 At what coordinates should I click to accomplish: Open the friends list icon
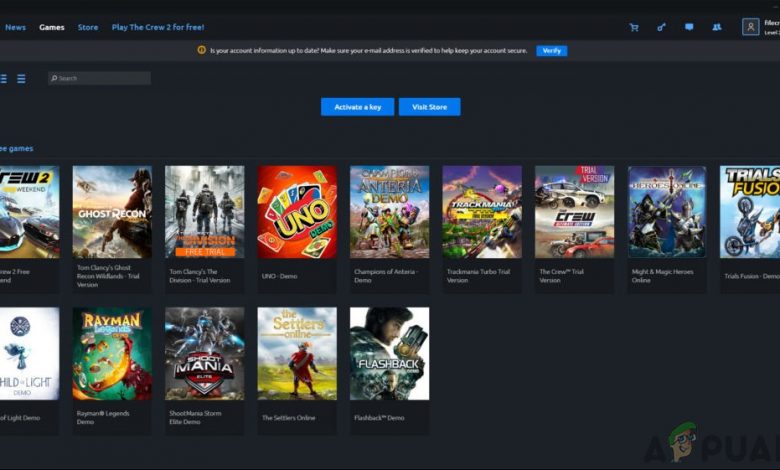717,27
